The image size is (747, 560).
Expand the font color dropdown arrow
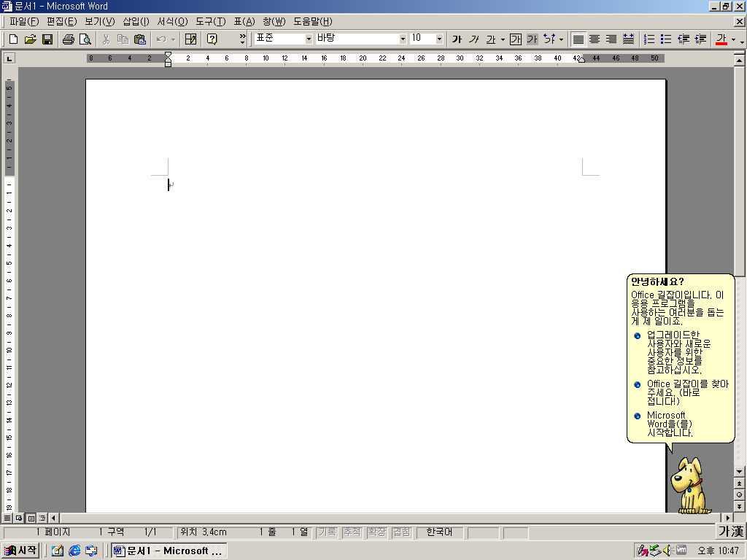pyautogui.click(x=733, y=39)
